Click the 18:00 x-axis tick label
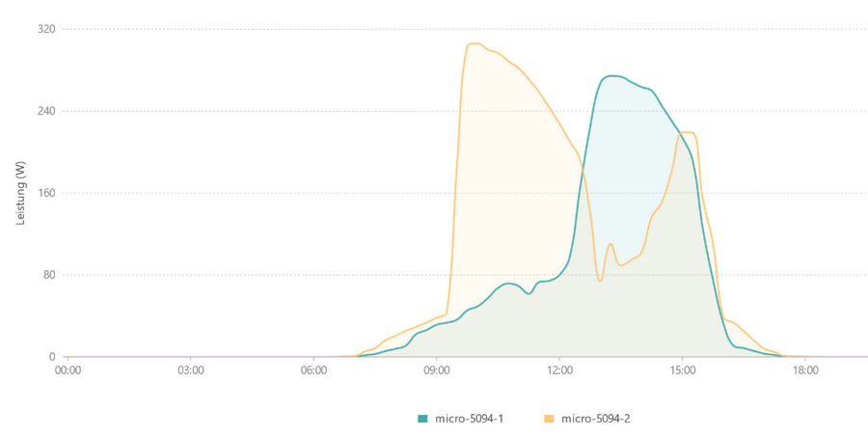Image resolution: width=868 pixels, height=438 pixels. pos(805,370)
